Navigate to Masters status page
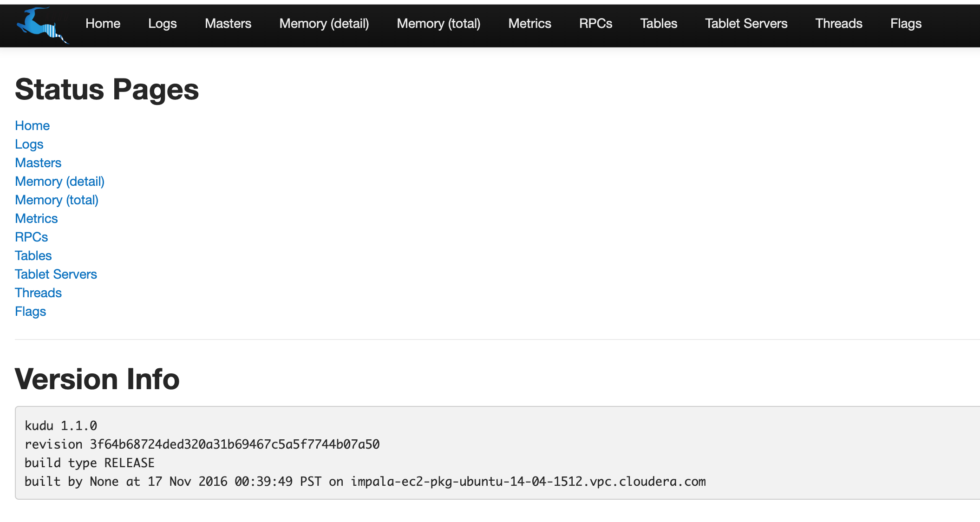This screenshot has width=980, height=522. (39, 163)
